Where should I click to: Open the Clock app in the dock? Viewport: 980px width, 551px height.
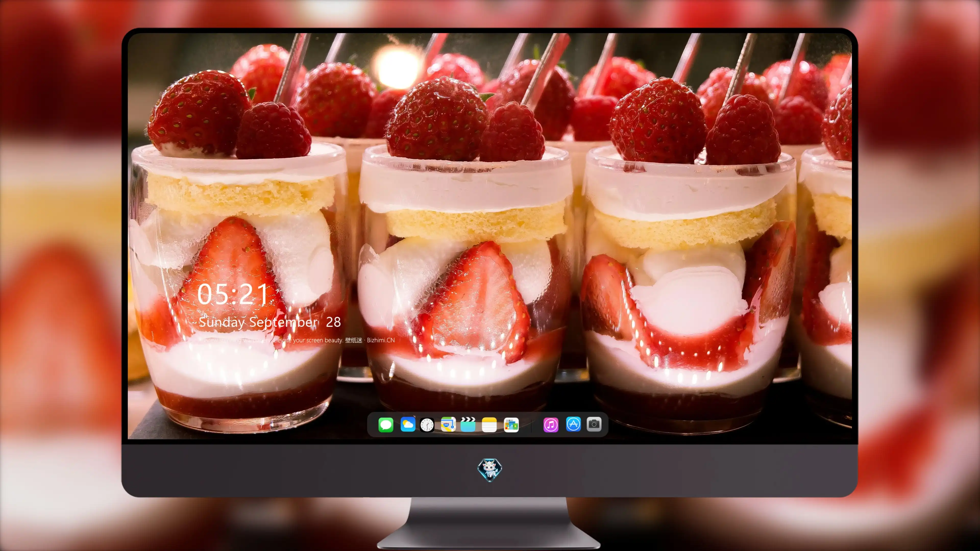tap(427, 425)
